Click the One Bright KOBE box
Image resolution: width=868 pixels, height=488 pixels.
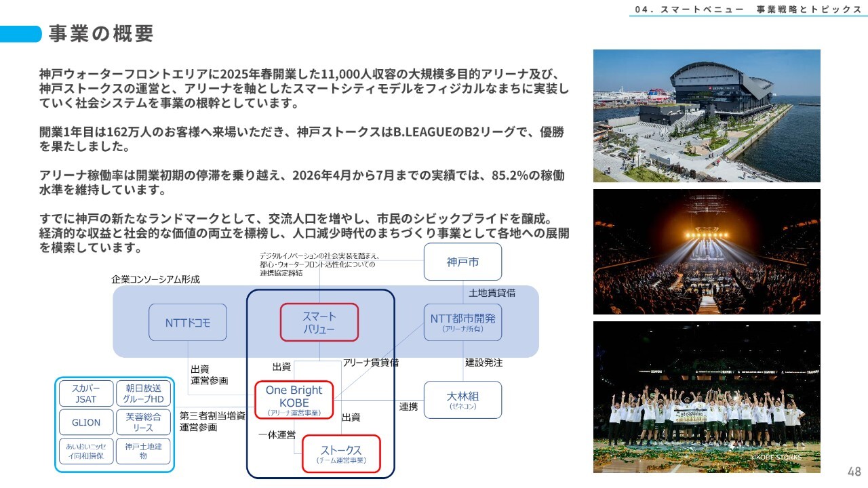294,400
